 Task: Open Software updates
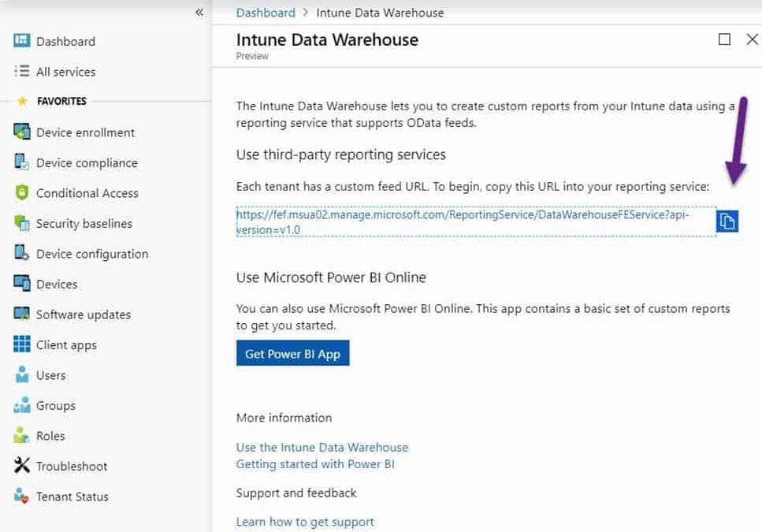84,314
